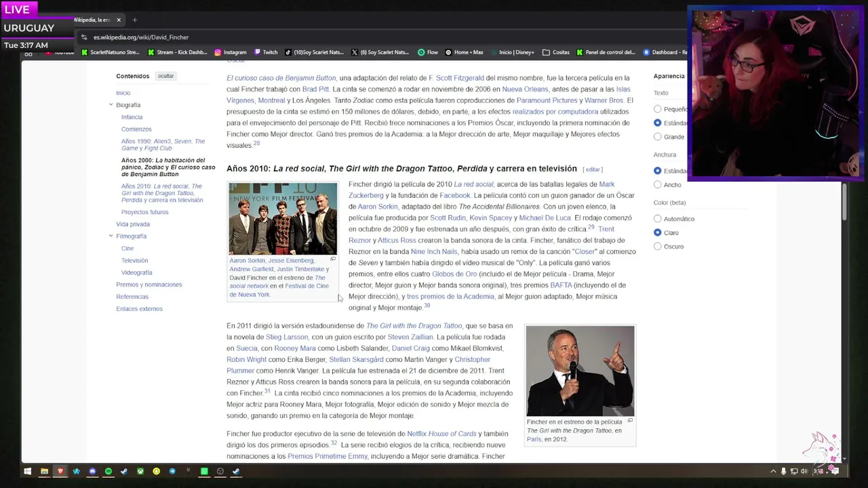Open OBS Studio from the taskbar
Viewport: 868px width, 488px height.
220,471
